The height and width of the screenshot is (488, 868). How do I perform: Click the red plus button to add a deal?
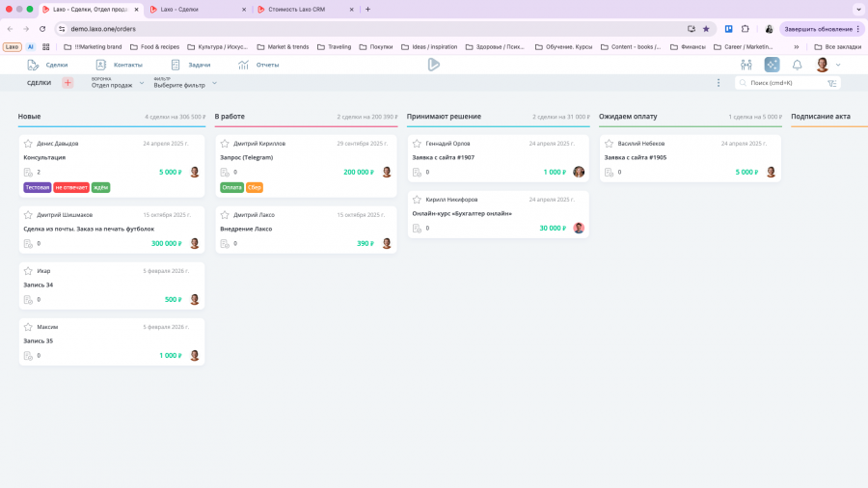tap(68, 83)
